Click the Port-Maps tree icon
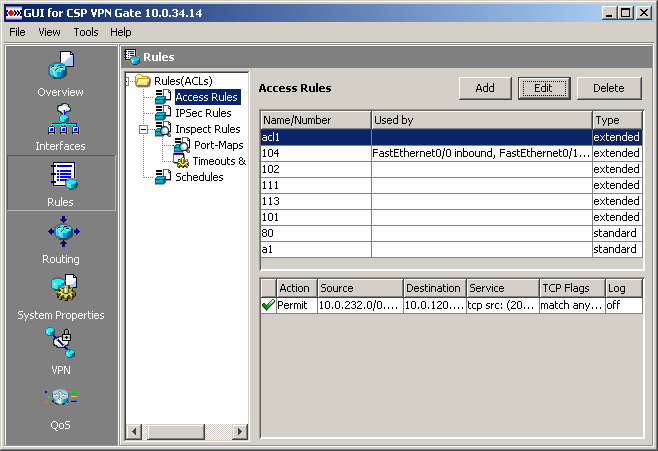 (182, 145)
